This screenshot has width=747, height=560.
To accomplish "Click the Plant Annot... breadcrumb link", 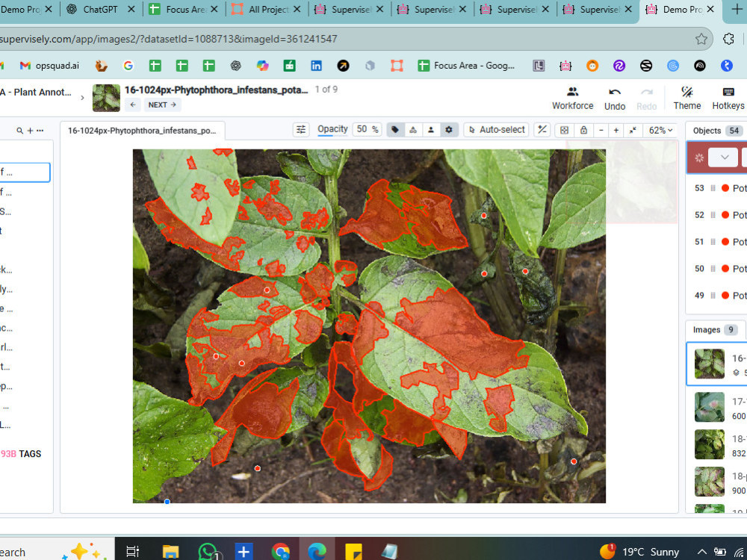I will point(36,93).
